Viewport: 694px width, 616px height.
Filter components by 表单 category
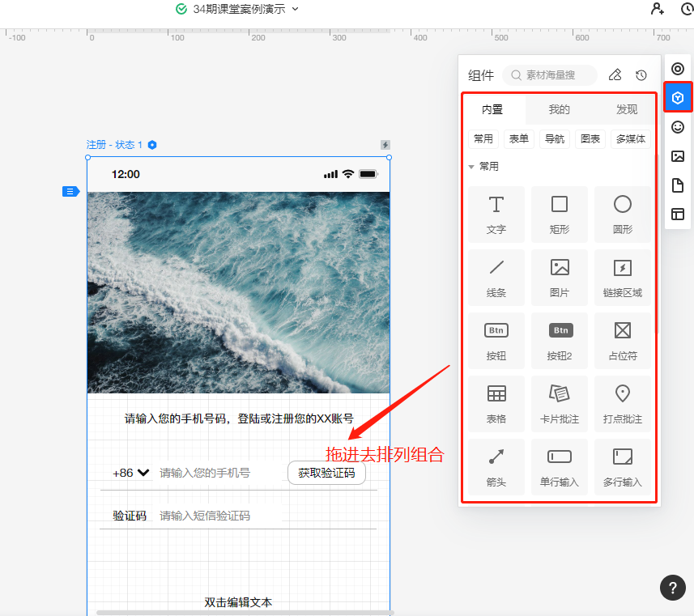coord(519,139)
